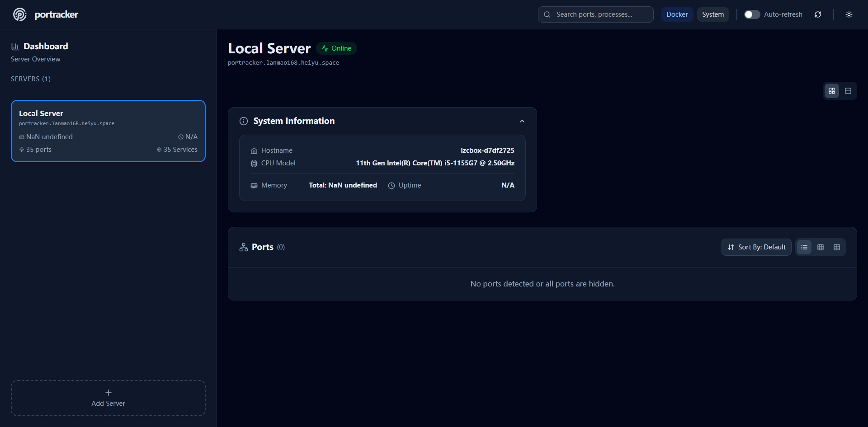Select the Local Server card in sidebar
Image resolution: width=868 pixels, height=427 pixels.
pyautogui.click(x=108, y=131)
